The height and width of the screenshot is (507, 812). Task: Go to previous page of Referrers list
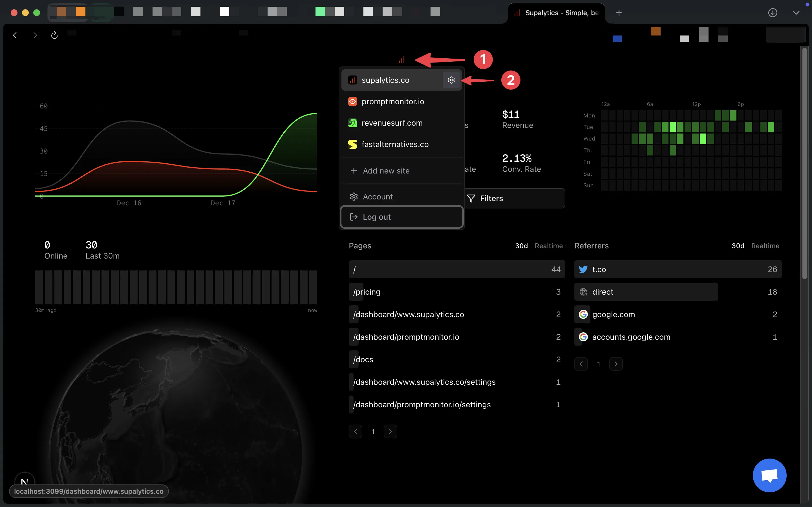[581, 364]
